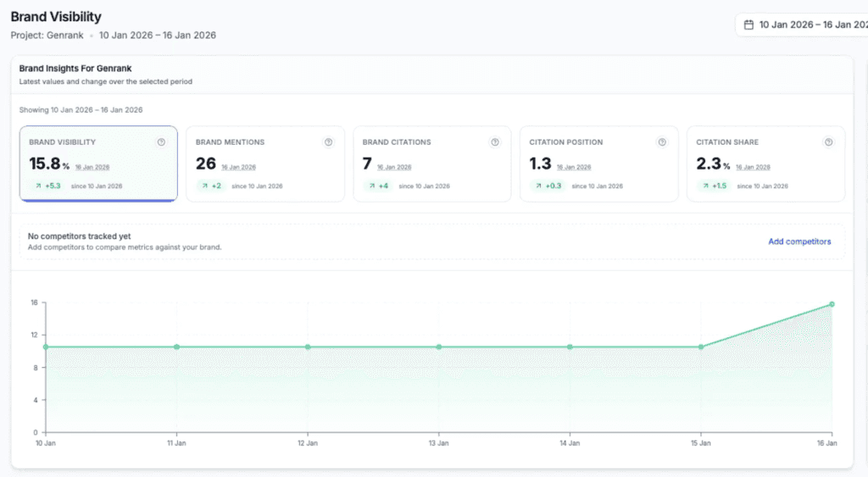Switch chart to Citation Position metric
868x477 pixels.
(x=599, y=164)
